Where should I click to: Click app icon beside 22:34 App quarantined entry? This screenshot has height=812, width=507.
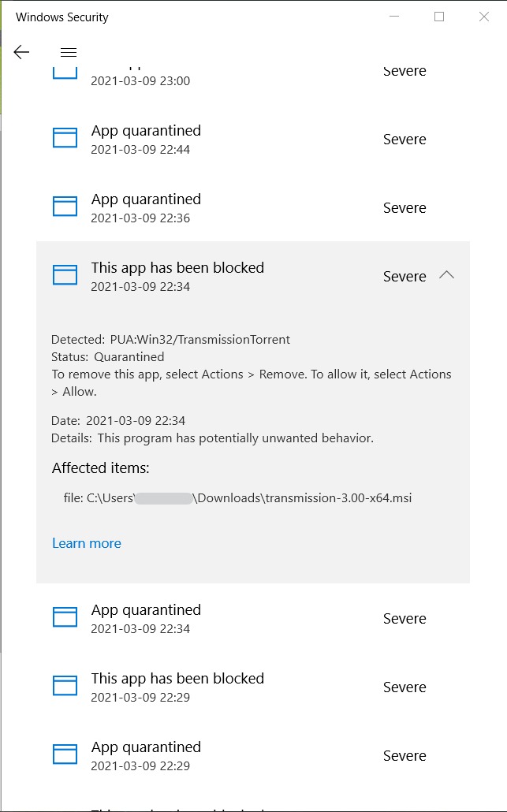[65, 617]
